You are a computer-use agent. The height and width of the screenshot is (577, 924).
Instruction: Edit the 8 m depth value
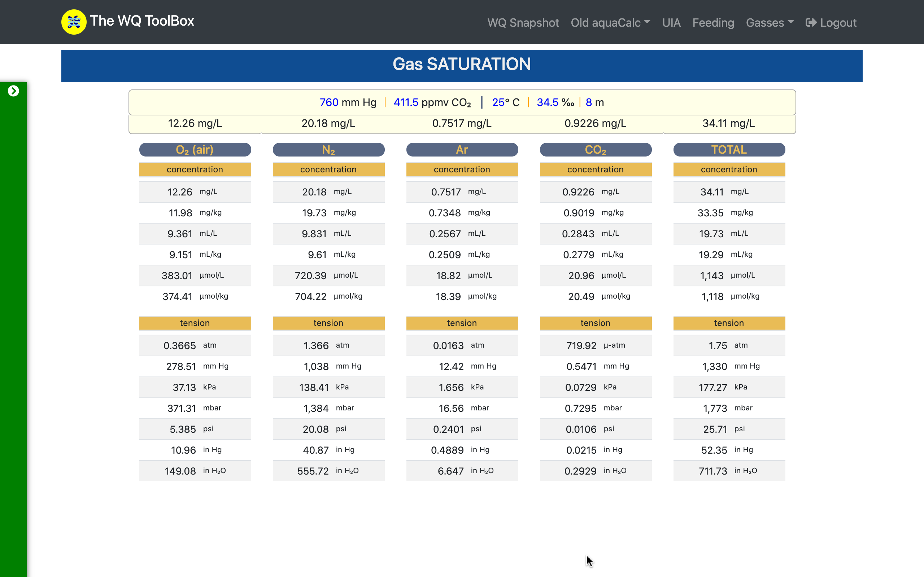(588, 102)
